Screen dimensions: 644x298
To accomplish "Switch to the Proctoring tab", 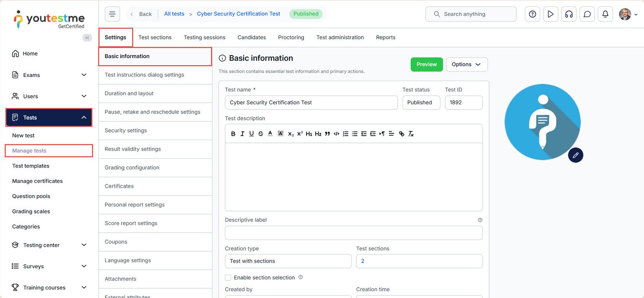I will point(291,37).
